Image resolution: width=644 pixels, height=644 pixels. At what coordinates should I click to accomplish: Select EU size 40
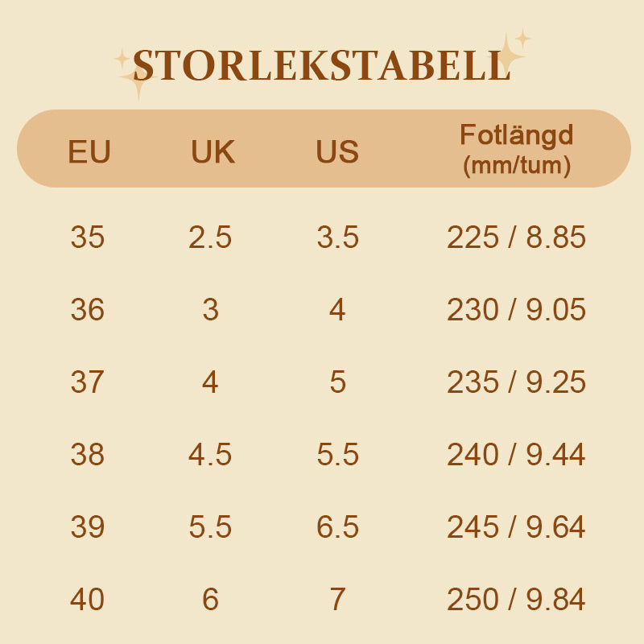coord(88,600)
